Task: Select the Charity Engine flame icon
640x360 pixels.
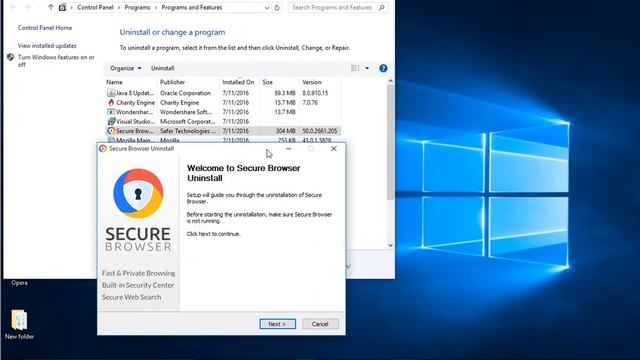Action: click(x=111, y=102)
